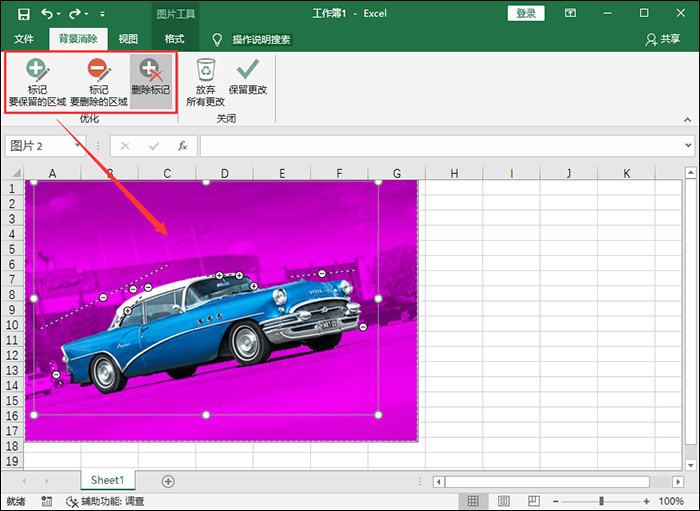Click Discard All Changes trash icon (放弃所有更改)
The height and width of the screenshot is (511, 700).
[205, 82]
